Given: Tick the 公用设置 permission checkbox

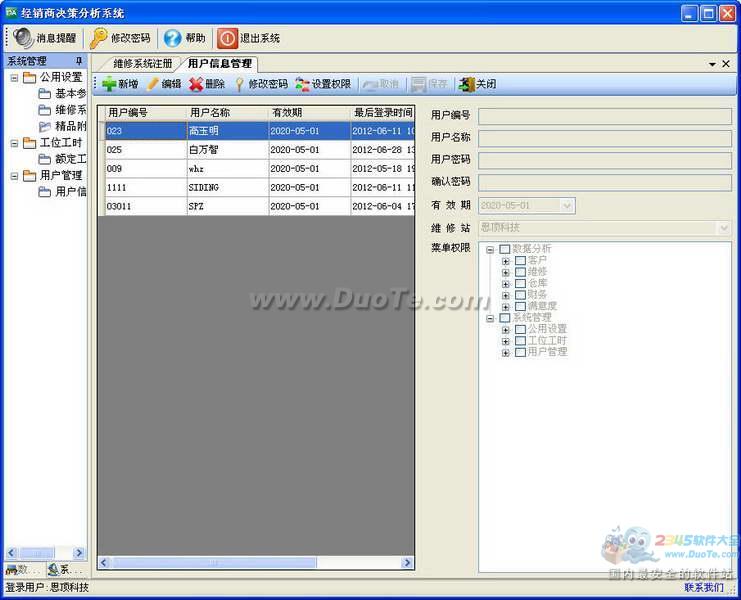Looking at the screenshot, I should (x=520, y=329).
